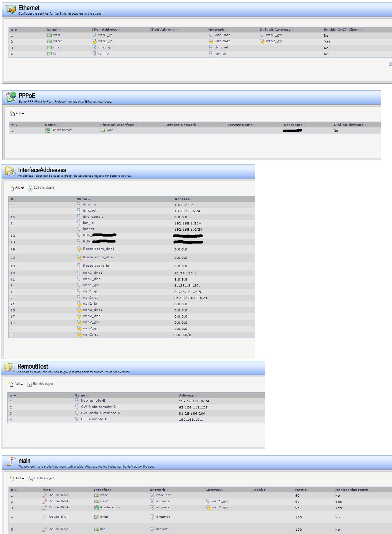Sort Ethernet table by Default Gateway column

click(x=277, y=30)
